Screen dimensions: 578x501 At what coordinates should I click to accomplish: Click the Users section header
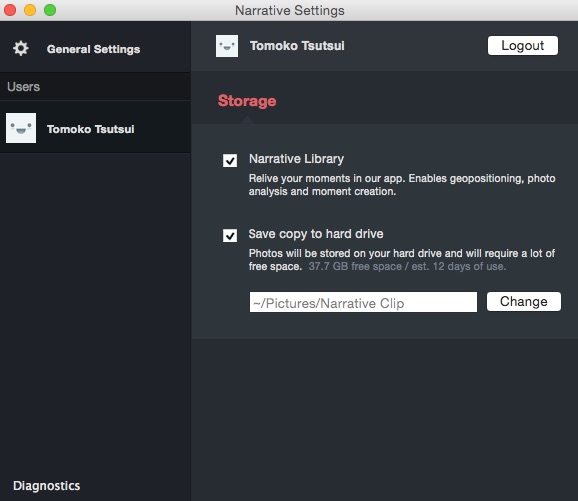24,87
